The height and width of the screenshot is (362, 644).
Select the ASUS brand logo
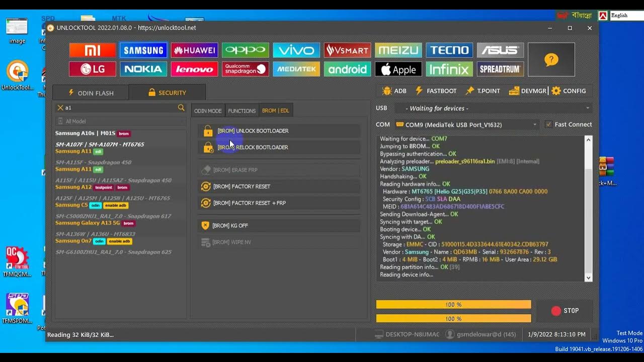click(501, 50)
